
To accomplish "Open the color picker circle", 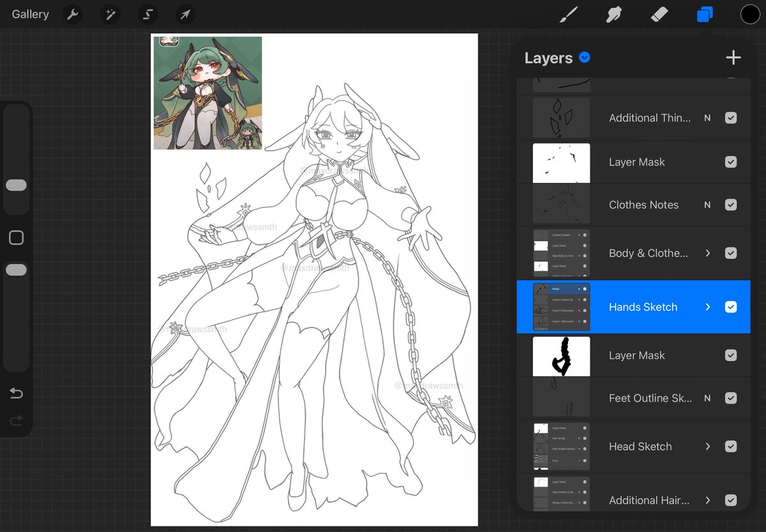I will [750, 14].
